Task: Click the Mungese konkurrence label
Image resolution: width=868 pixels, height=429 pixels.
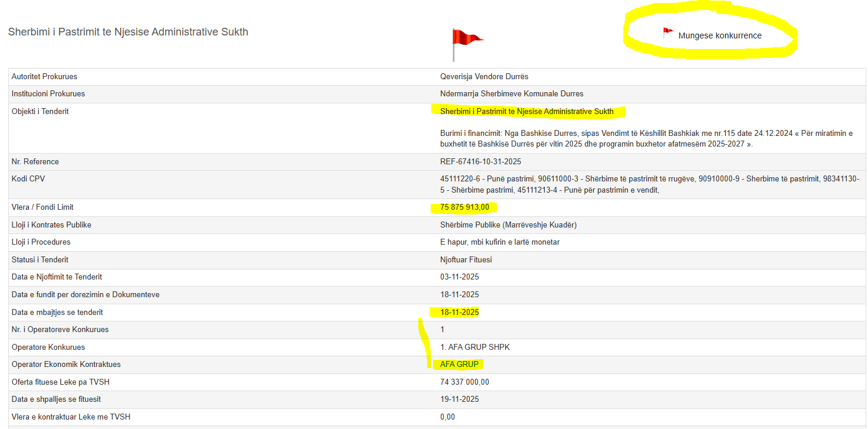Action: (720, 35)
